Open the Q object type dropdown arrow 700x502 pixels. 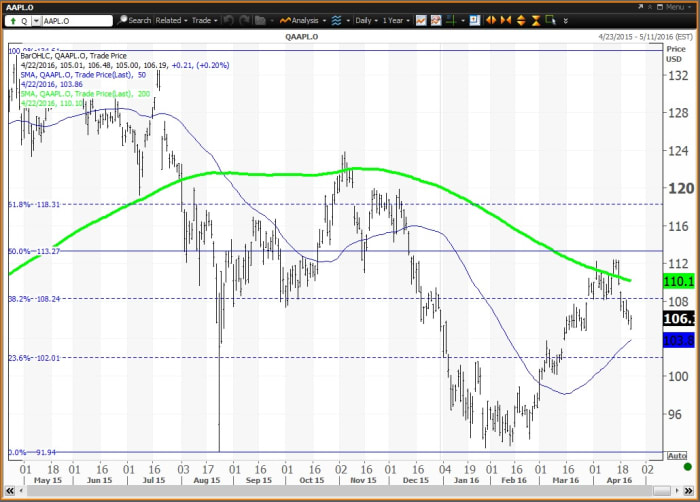(36, 21)
